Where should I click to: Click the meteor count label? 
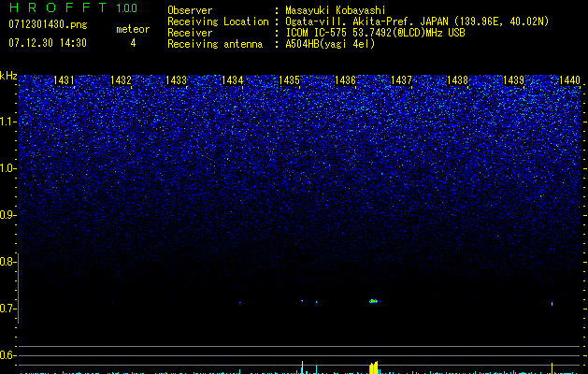coord(133,29)
